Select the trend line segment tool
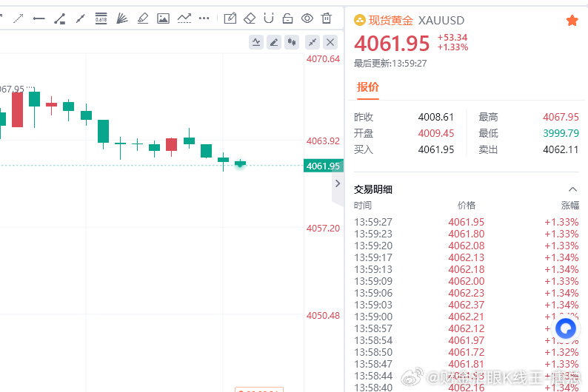This screenshot has width=588, height=392. pos(60,18)
